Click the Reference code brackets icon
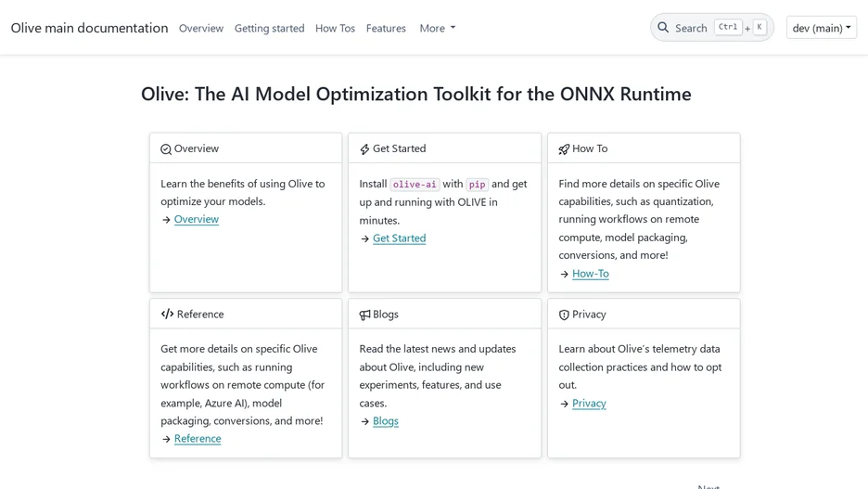This screenshot has height=489, width=868. click(x=167, y=314)
